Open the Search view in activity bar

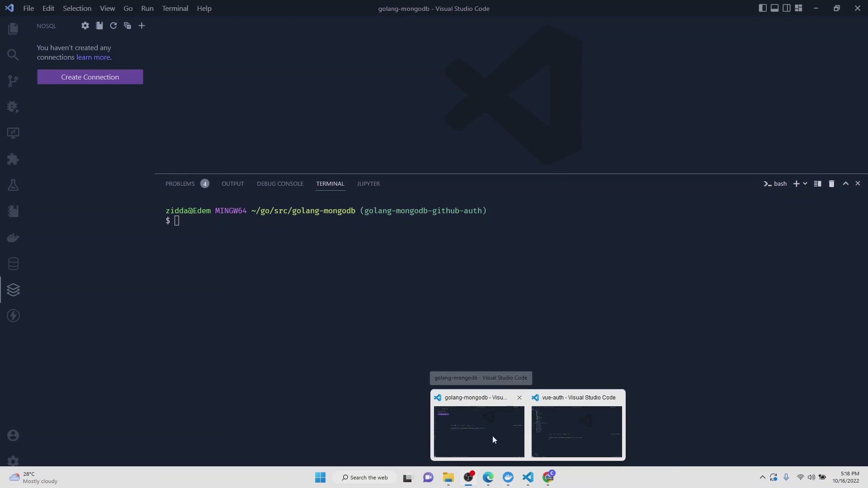13,55
